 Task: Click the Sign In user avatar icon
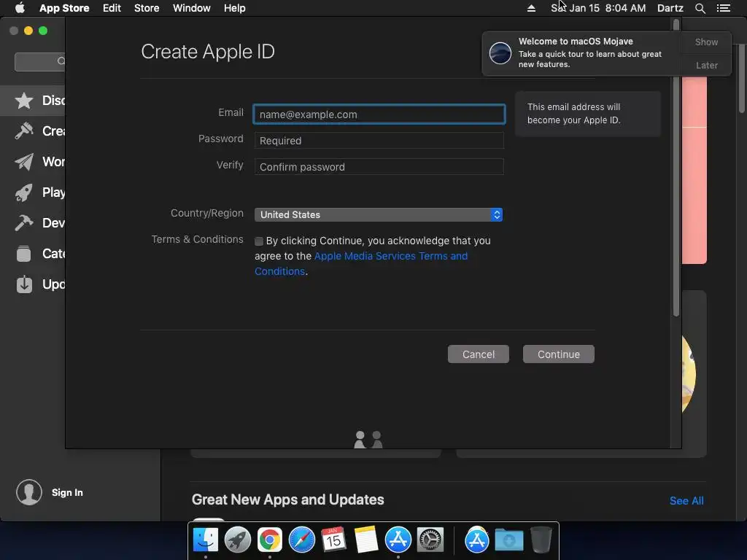(29, 492)
